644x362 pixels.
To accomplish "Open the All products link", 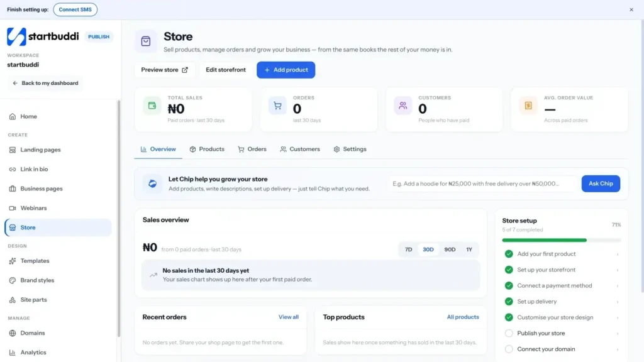I will (x=463, y=317).
